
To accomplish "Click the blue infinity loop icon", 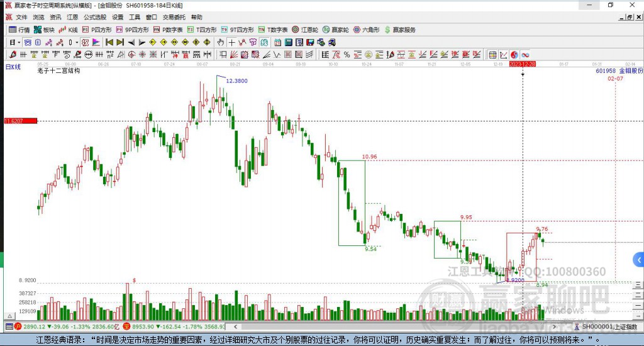I will point(525,55).
